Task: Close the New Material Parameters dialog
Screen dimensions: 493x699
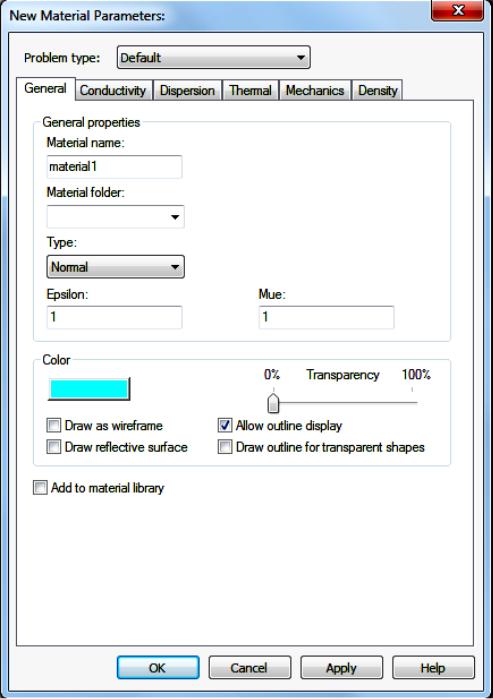Action: (x=457, y=10)
